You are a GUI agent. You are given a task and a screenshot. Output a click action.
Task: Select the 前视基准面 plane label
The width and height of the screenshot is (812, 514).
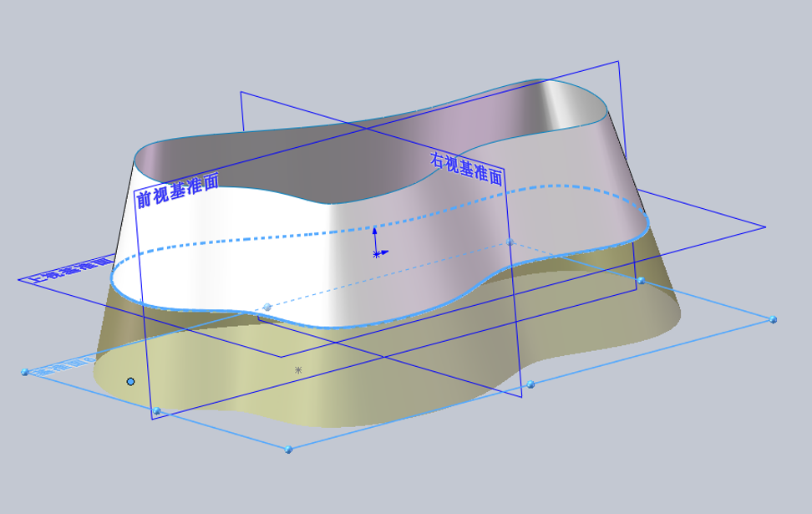click(177, 189)
